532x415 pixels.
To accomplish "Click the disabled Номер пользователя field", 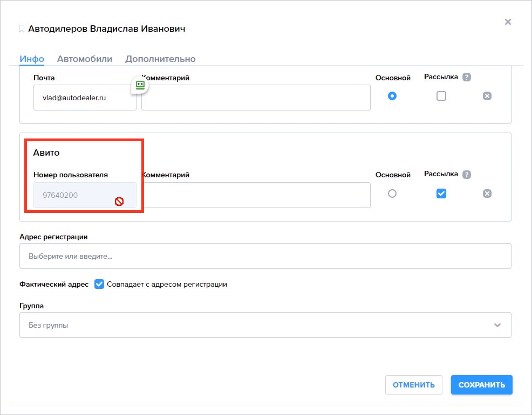I will (x=85, y=195).
